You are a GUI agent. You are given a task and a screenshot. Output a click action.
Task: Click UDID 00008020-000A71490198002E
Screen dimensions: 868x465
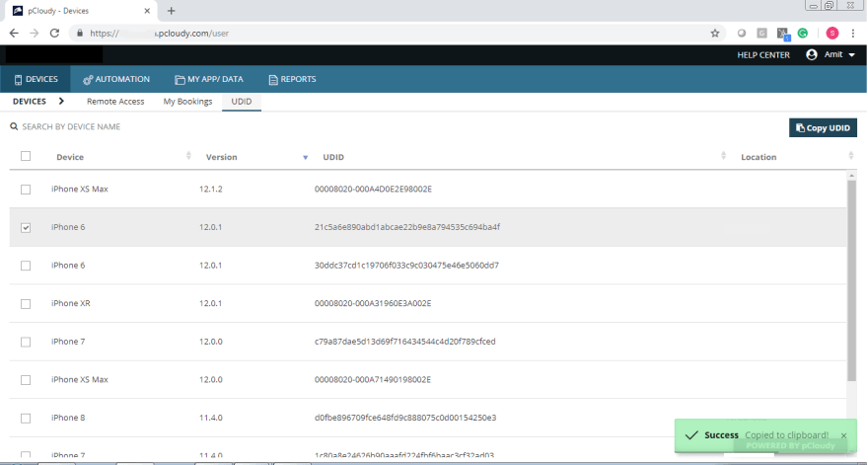click(373, 380)
